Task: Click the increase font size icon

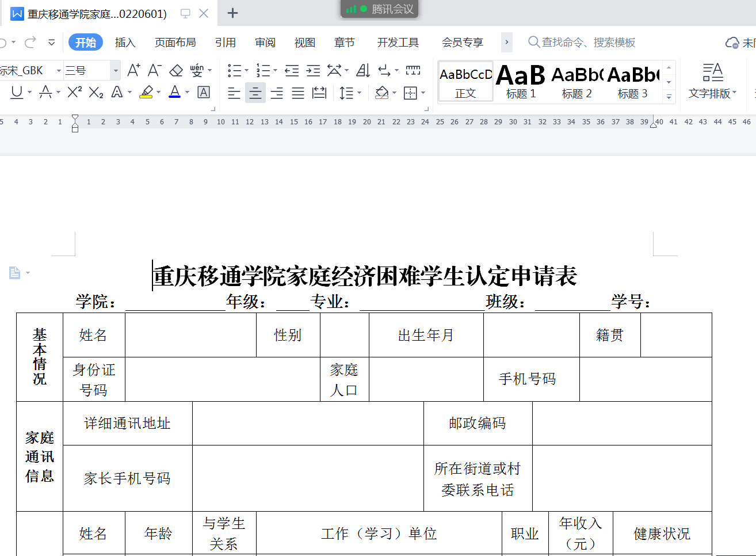Action: (133, 71)
